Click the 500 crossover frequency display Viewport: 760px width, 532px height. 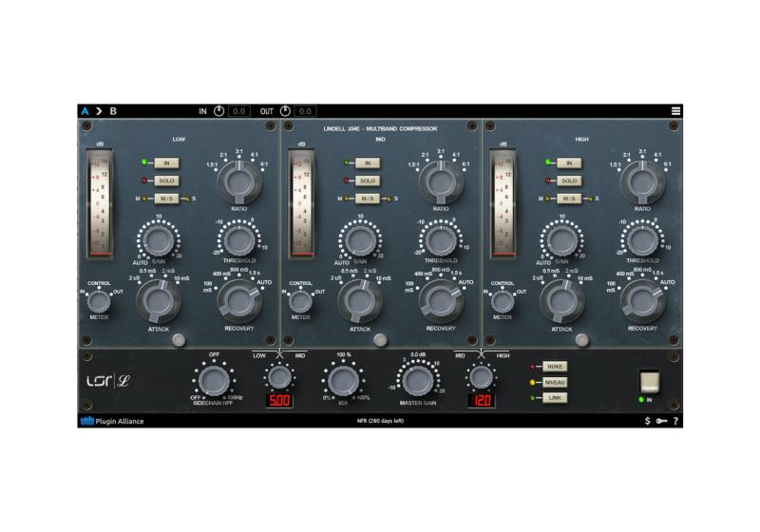[x=279, y=400]
